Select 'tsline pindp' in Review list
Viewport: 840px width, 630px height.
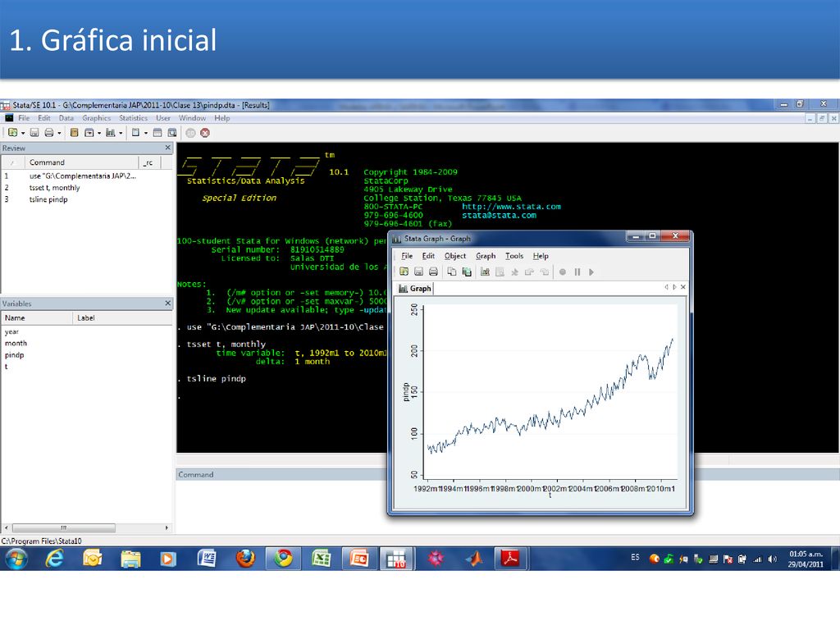pos(48,199)
